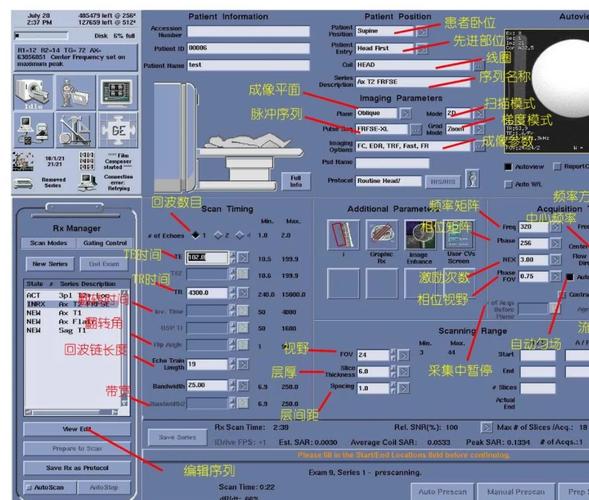Click the Patient Name input field
Image resolution: width=589 pixels, height=500 pixels.
tap(249, 65)
